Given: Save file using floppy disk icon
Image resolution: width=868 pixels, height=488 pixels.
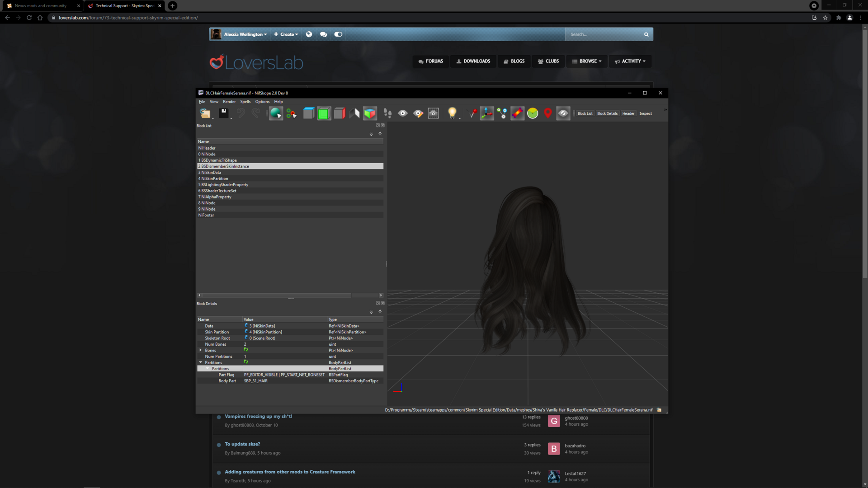Looking at the screenshot, I should 224,113.
